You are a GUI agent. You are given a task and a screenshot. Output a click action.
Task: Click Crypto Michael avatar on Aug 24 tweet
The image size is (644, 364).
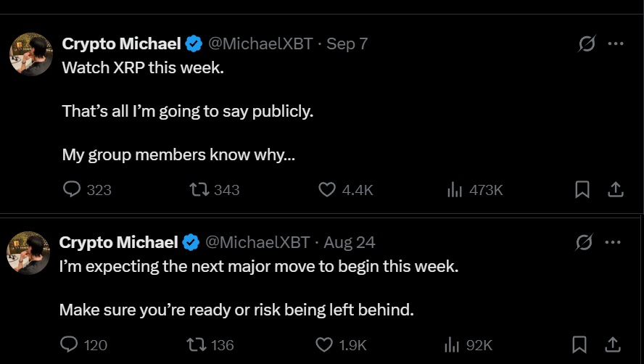tap(28, 253)
